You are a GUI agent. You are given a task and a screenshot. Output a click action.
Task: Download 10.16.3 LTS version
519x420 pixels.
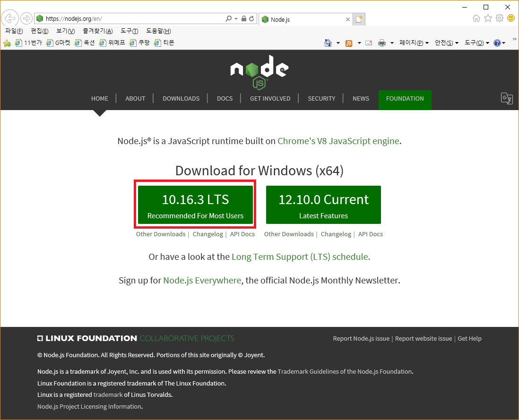(x=195, y=205)
